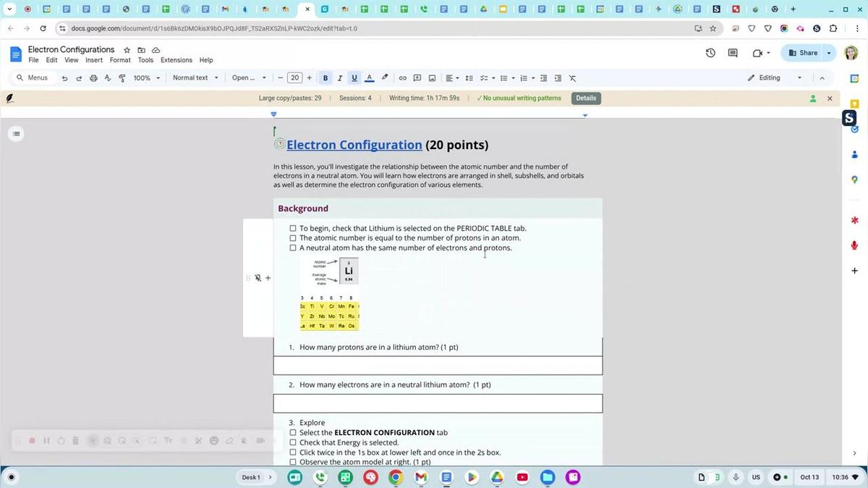Click the Clear formatting icon
This screenshot has width=868, height=488.
572,78
